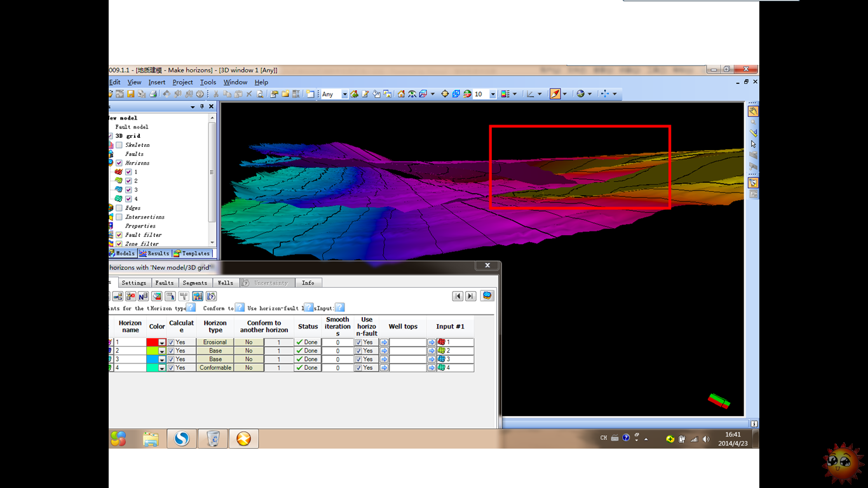Open the globe dropdown arrow
This screenshot has width=868, height=488.
pos(590,94)
